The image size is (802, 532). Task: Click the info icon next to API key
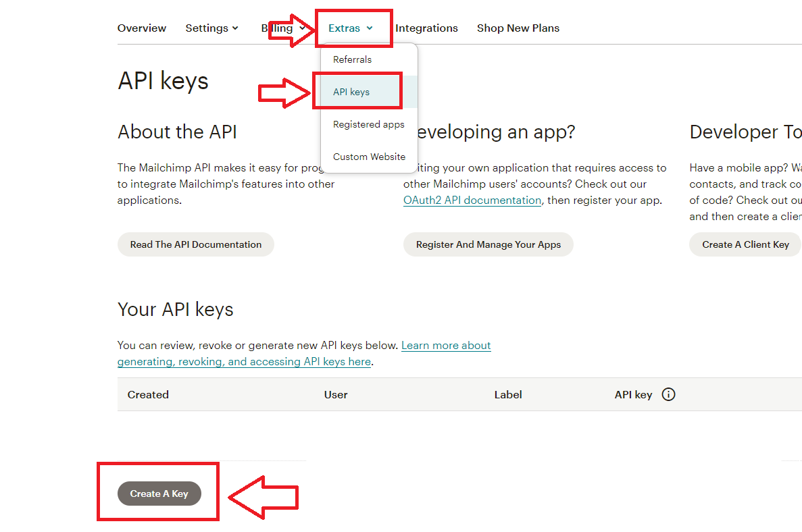click(668, 394)
